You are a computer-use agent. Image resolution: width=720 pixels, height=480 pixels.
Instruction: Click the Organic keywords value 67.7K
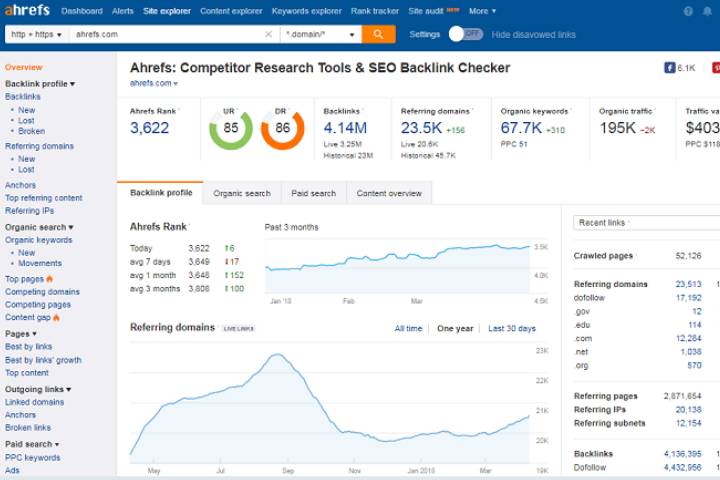[x=521, y=128]
